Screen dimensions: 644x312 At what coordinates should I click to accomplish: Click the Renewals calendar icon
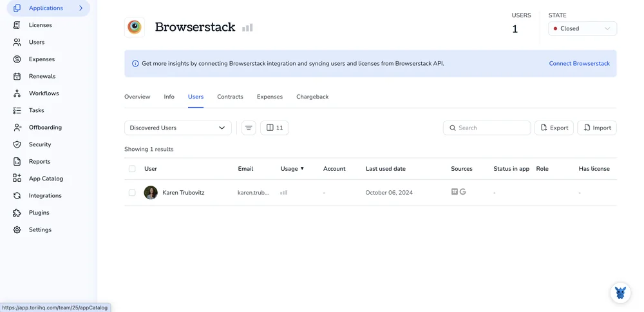pos(17,77)
